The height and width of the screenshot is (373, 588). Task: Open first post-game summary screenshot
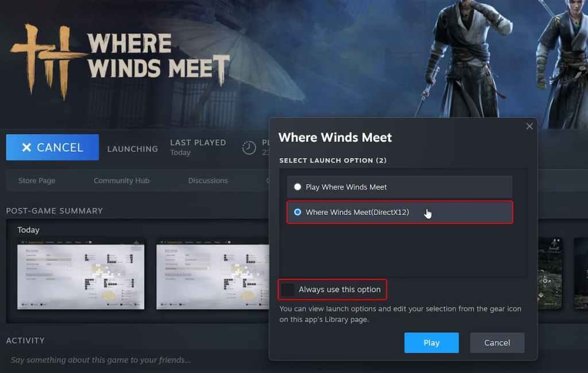80,275
